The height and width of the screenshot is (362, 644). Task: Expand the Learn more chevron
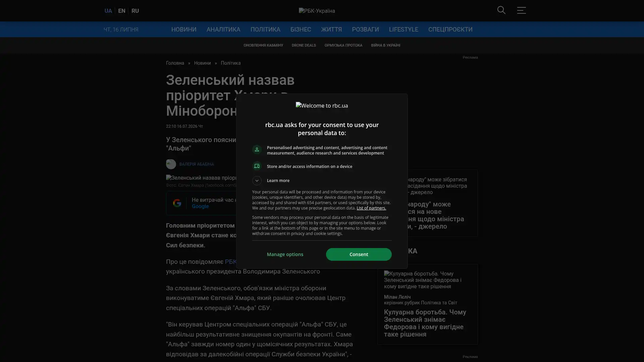tap(257, 181)
